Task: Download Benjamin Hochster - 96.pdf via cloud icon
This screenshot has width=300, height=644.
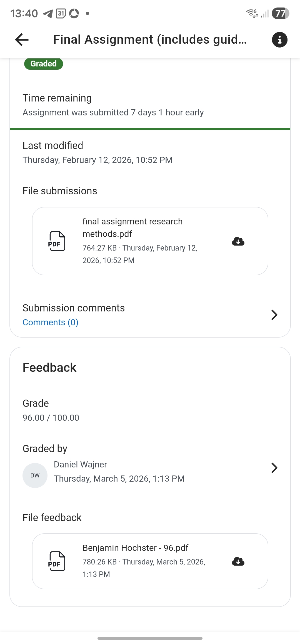Action: tap(238, 561)
